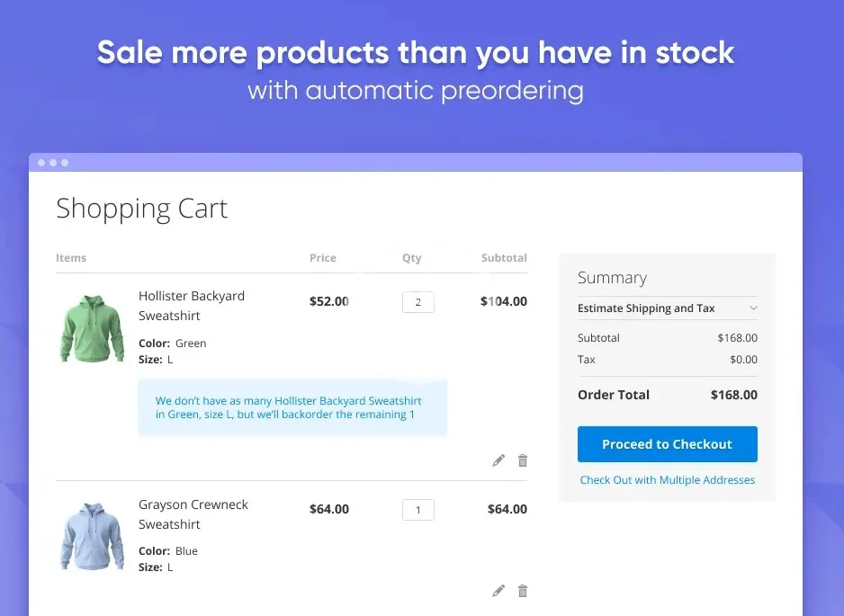Click the Items column header

71,258
